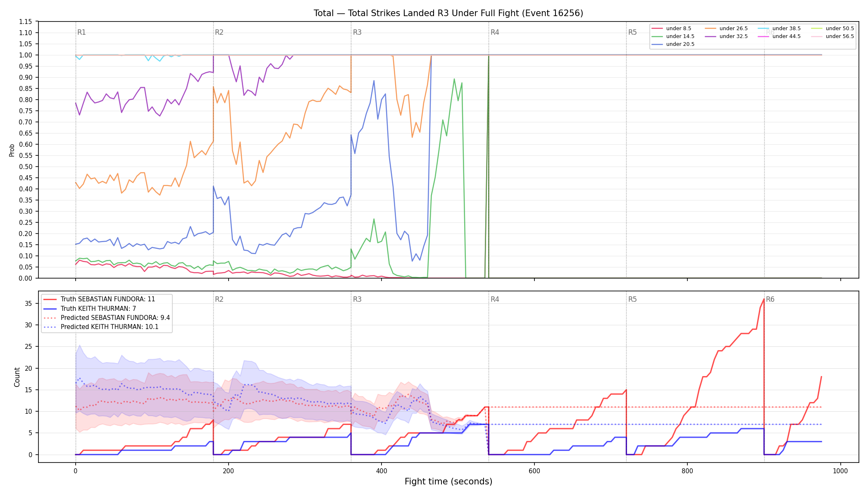Viewport: 868px width, 496px height.
Task: Select legend entry 'under 20.5'
Action: (x=673, y=44)
